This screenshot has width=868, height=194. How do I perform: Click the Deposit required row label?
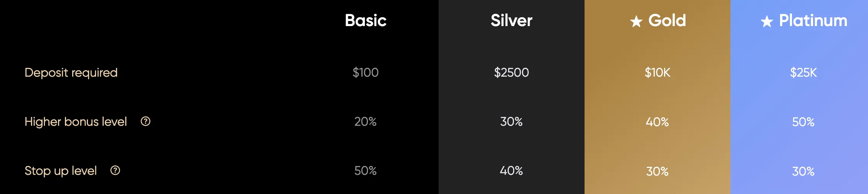pos(71,72)
